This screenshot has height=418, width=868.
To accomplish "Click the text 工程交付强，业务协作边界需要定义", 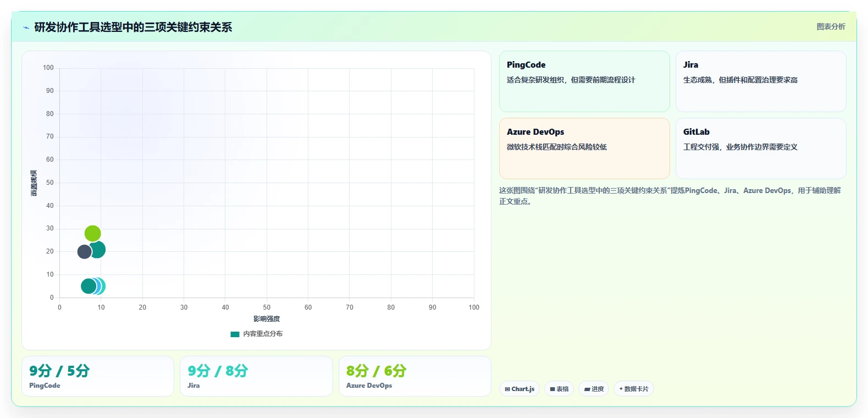I will pyautogui.click(x=740, y=147).
